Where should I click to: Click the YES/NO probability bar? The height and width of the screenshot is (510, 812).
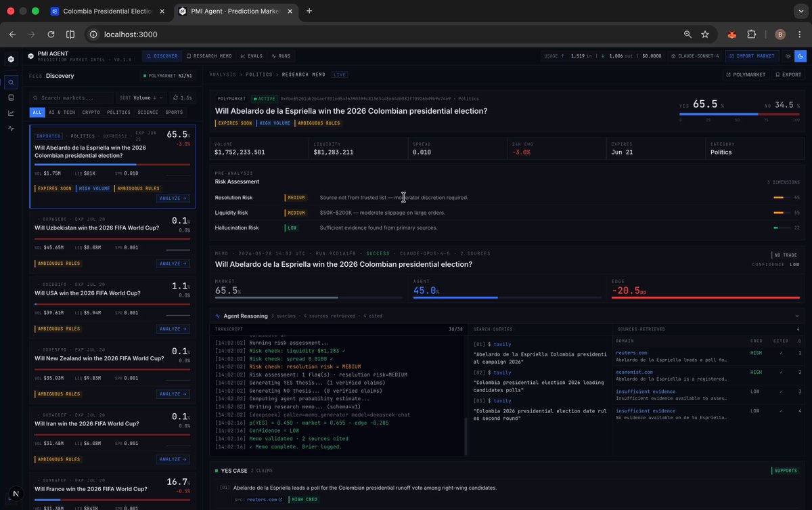click(740, 114)
